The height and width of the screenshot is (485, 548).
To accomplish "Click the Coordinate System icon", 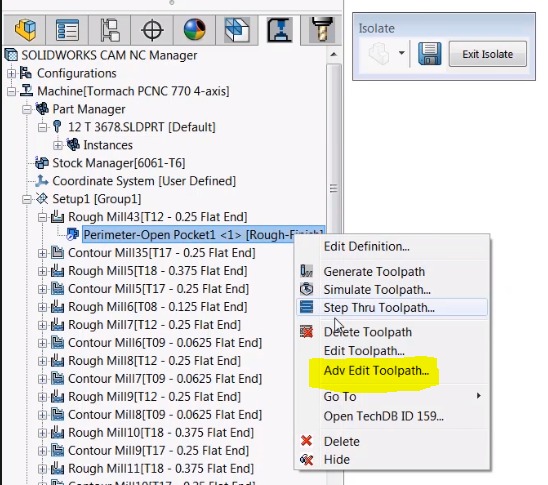I will tap(42, 181).
